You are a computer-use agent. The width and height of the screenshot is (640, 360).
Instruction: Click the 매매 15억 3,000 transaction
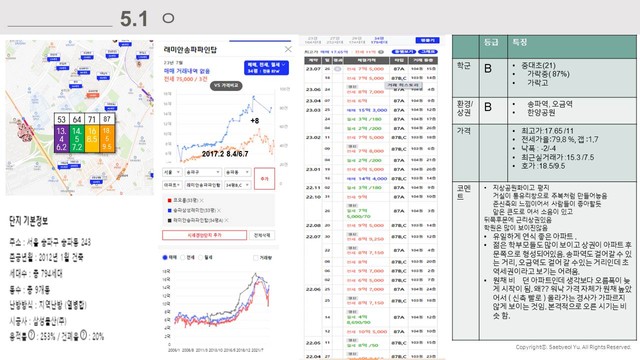pos(367,110)
